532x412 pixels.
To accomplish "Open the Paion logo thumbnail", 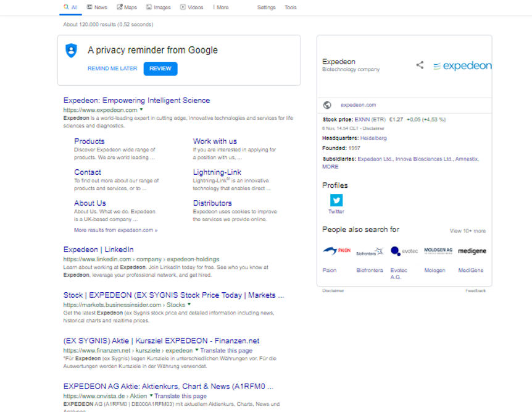I will point(336,251).
